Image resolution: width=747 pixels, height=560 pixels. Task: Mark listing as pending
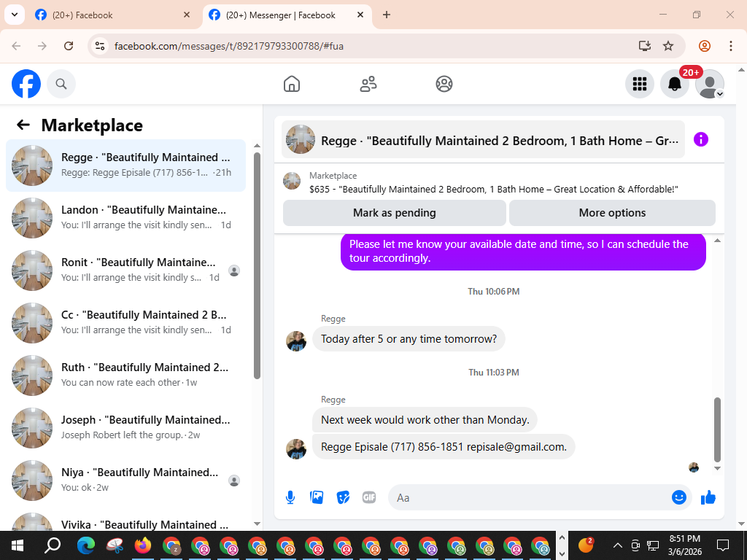(x=395, y=213)
